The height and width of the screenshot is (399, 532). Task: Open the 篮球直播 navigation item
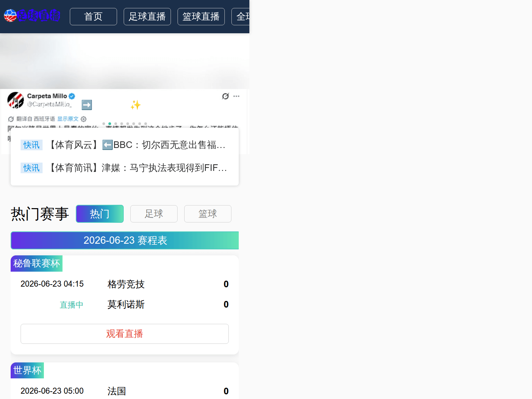(201, 17)
